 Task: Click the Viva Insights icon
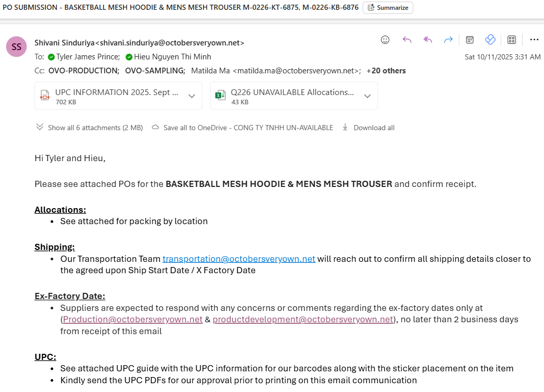pos(490,40)
